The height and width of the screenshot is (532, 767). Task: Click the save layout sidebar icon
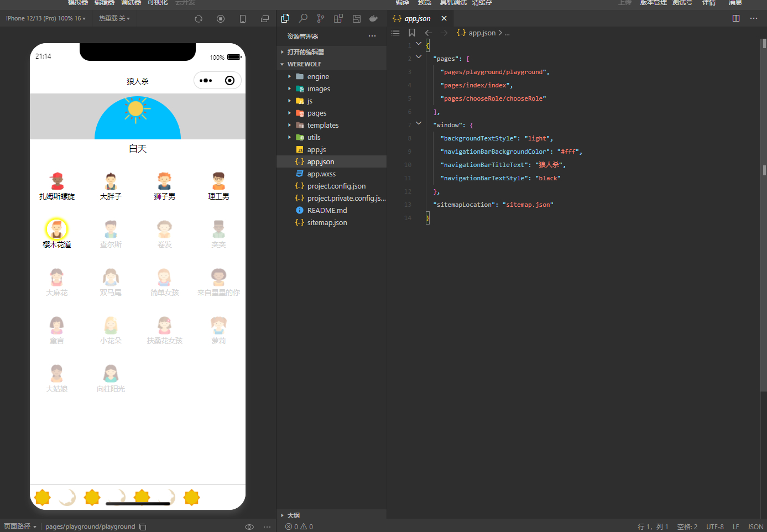357,18
